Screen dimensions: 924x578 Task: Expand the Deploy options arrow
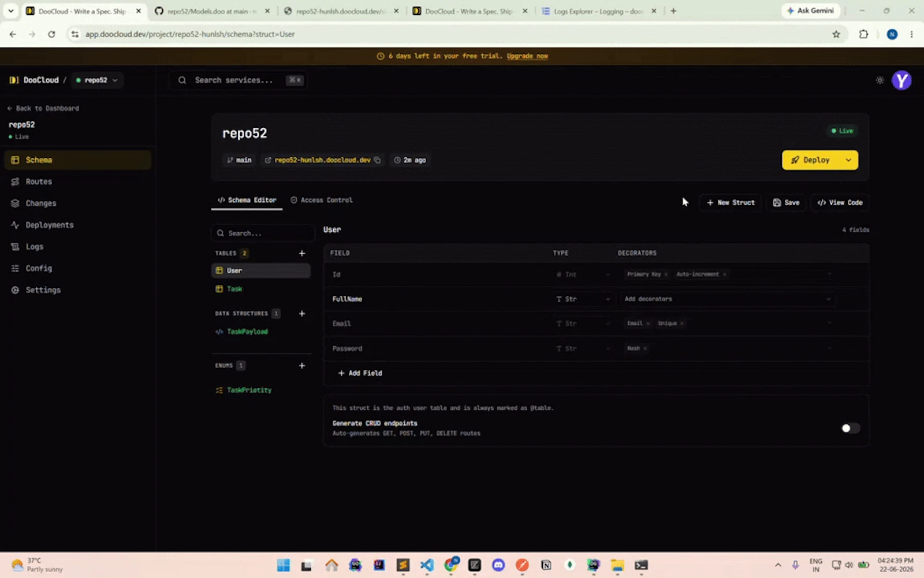coord(848,160)
